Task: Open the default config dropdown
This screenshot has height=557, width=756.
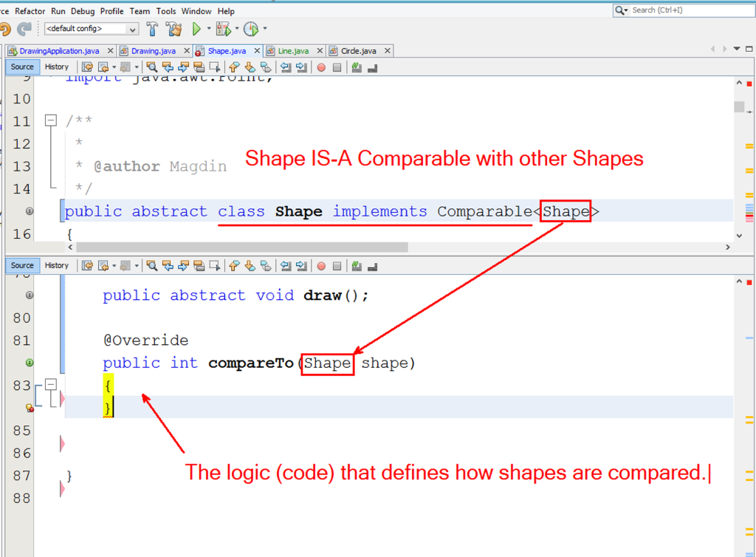Action: pyautogui.click(x=133, y=29)
